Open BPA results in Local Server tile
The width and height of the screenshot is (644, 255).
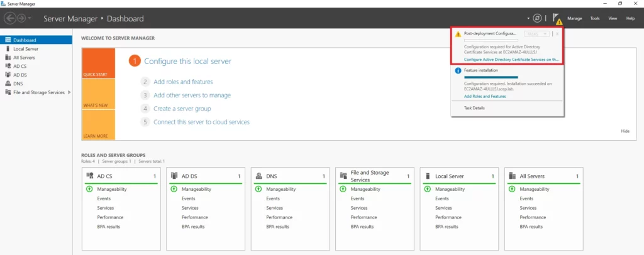(x=447, y=227)
